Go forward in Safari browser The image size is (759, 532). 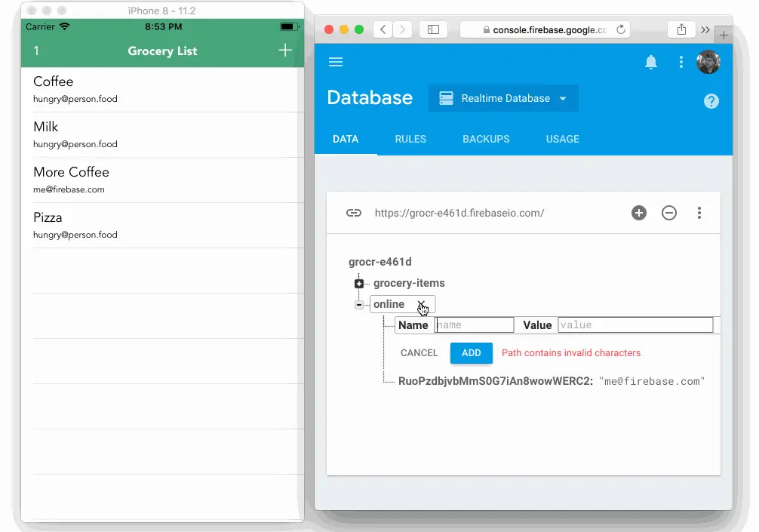402,29
